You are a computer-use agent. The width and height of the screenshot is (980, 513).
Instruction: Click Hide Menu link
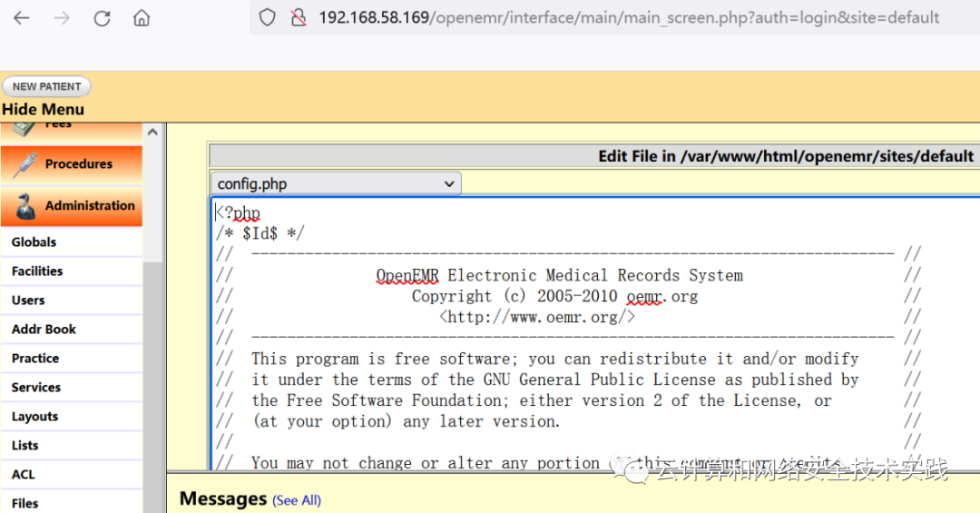click(44, 110)
